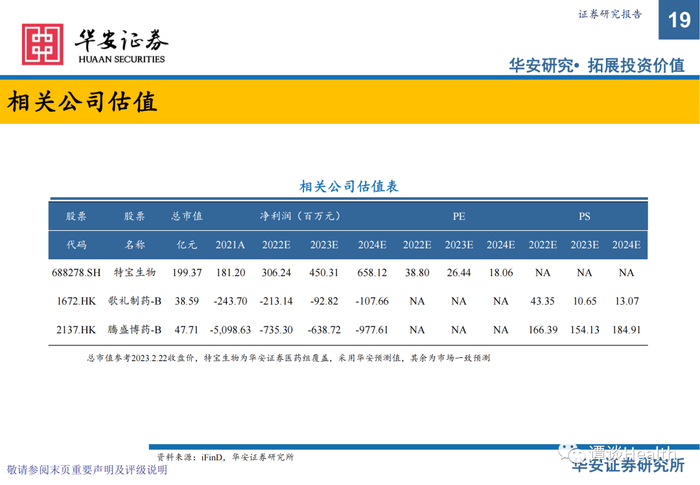Click the page number 19 box
This screenshot has height=485, width=700.
point(679,20)
